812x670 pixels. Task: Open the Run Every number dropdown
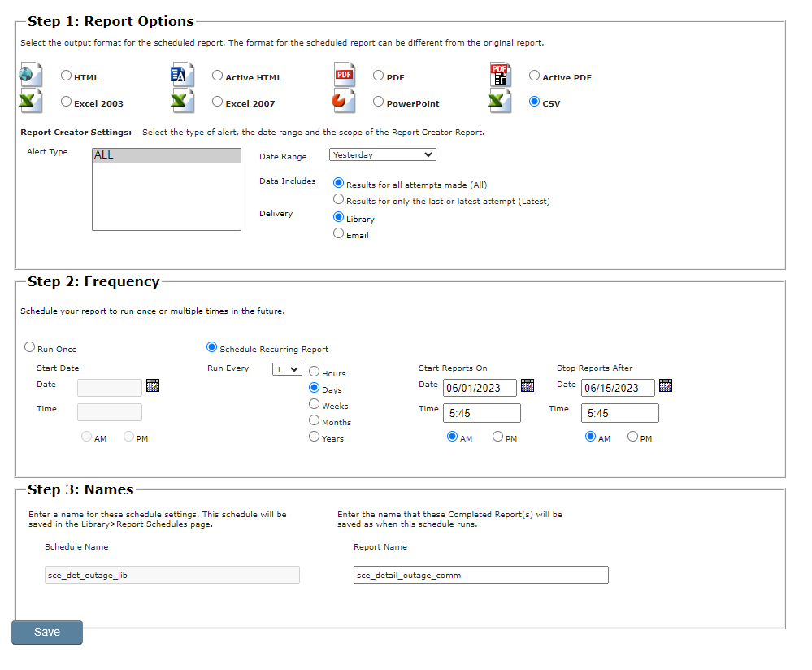tap(287, 369)
